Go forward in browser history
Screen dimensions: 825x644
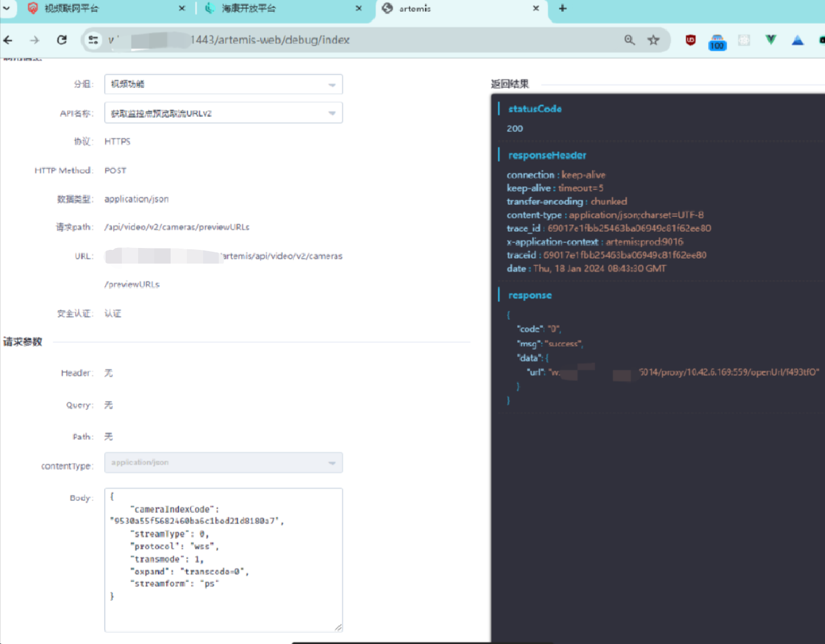[x=34, y=40]
